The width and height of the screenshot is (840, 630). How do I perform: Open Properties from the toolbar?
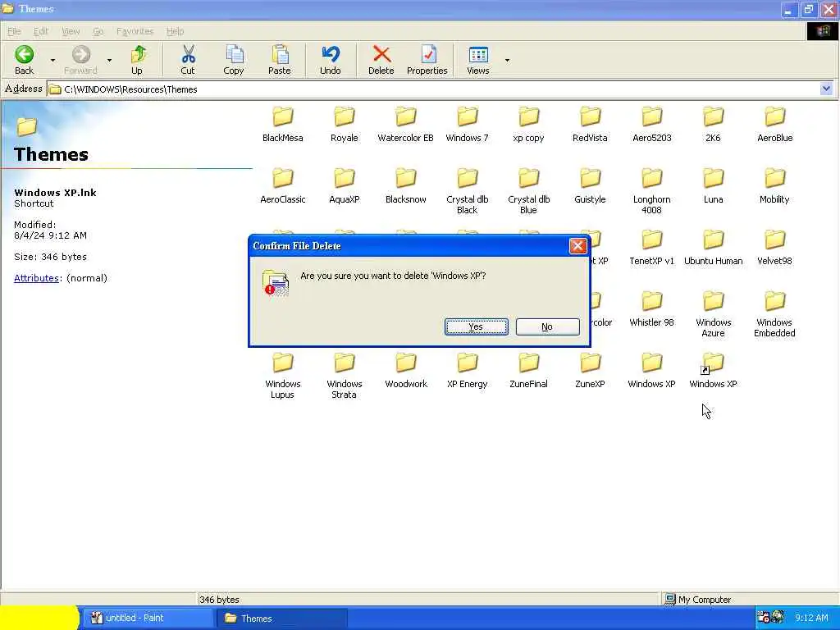pos(427,59)
